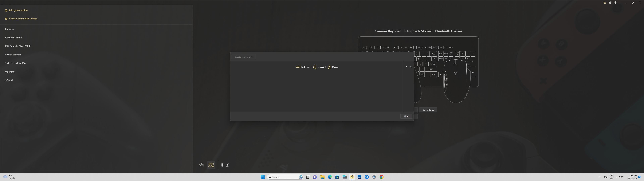The width and height of the screenshot is (644, 181).
Task: Click the F1 key on the keyboard diagram
Action: (x=372, y=47)
